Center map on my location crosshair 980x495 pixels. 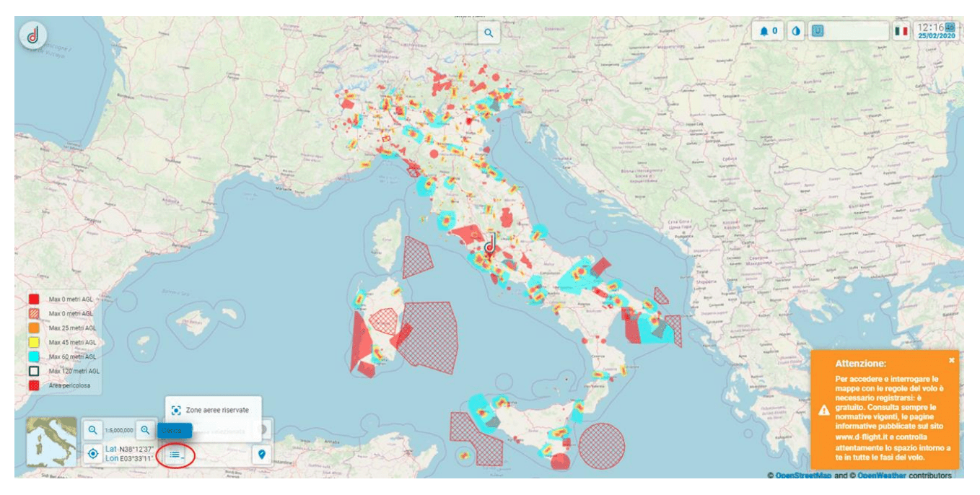tap(93, 454)
